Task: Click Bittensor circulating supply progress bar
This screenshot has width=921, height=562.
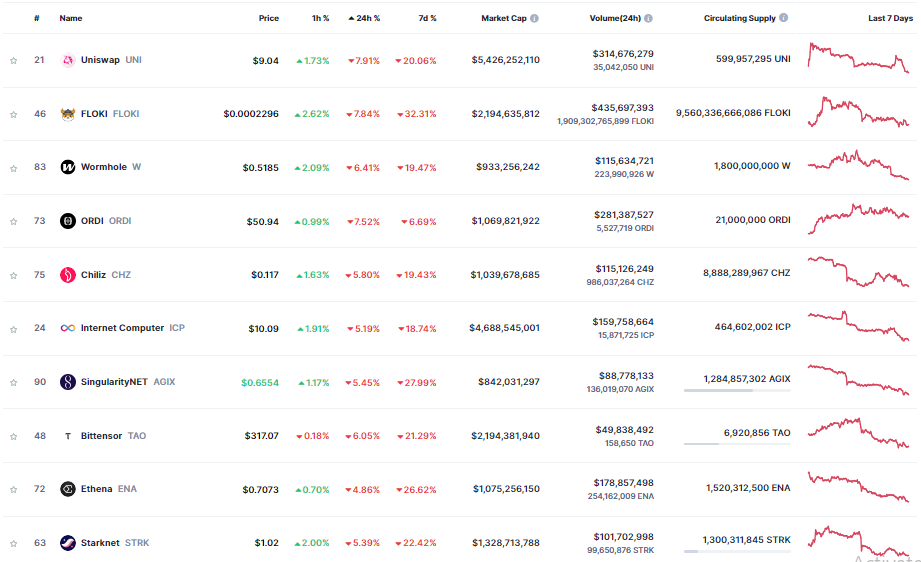Action: tap(737, 444)
